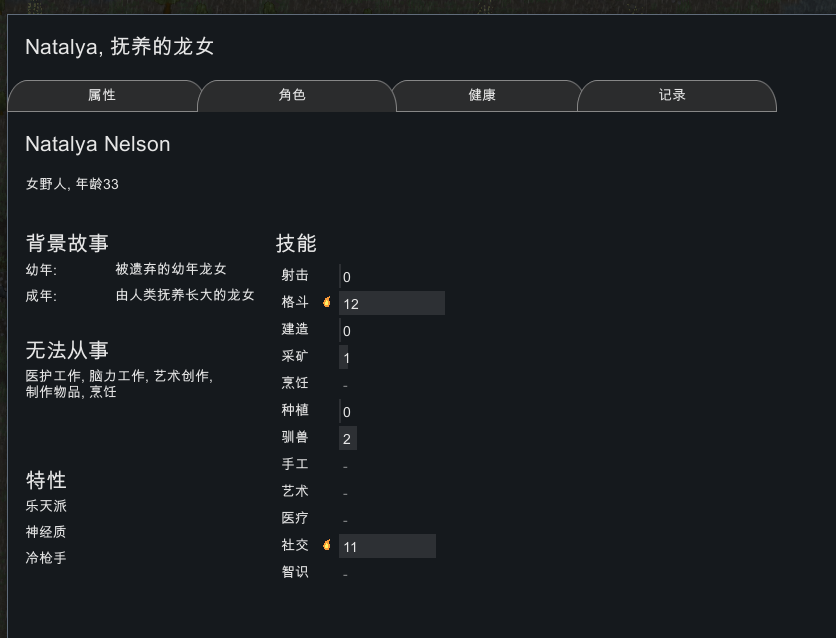
Task: Select the 驯兽 skill bar at level 2
Action: click(348, 438)
